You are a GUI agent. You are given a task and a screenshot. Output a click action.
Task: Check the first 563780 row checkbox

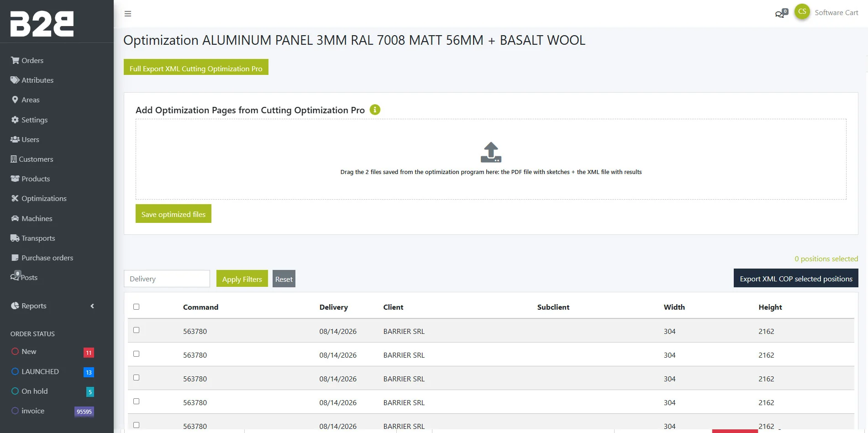[x=136, y=330]
